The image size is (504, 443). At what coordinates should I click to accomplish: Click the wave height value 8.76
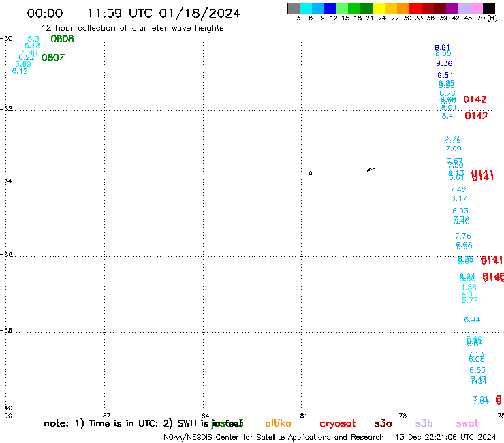click(447, 93)
